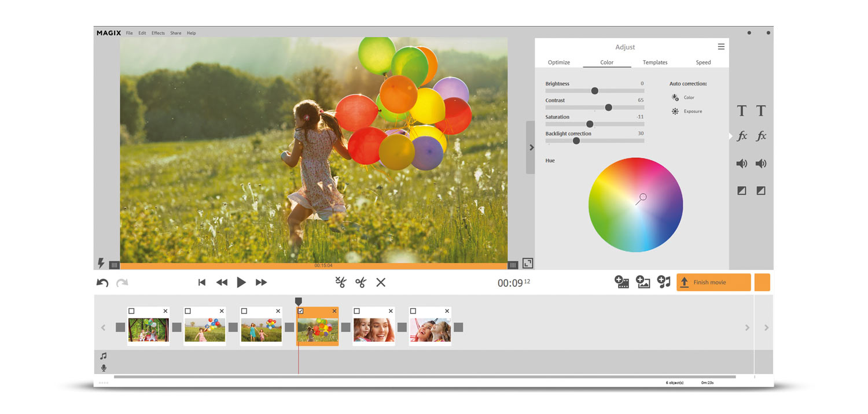Click the plain scissors cut icon
This screenshot has height=414, width=868.
click(x=361, y=282)
